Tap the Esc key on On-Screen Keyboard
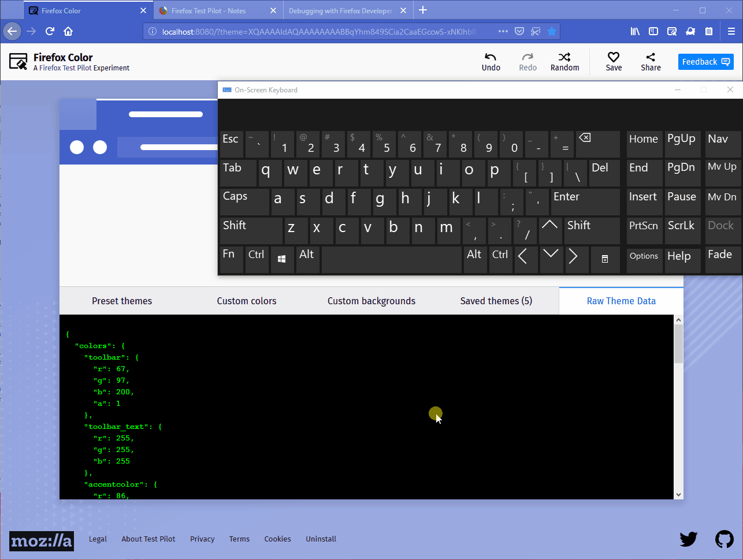Screen dimensions: 743x560 click(x=231, y=144)
